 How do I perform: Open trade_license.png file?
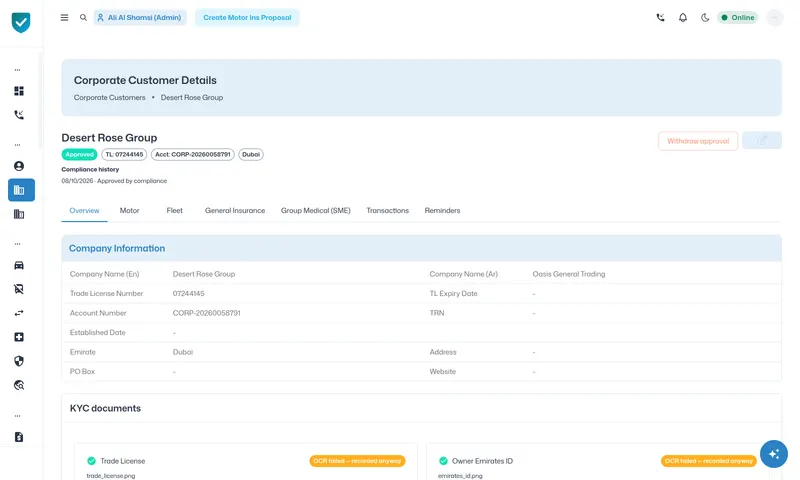click(111, 476)
